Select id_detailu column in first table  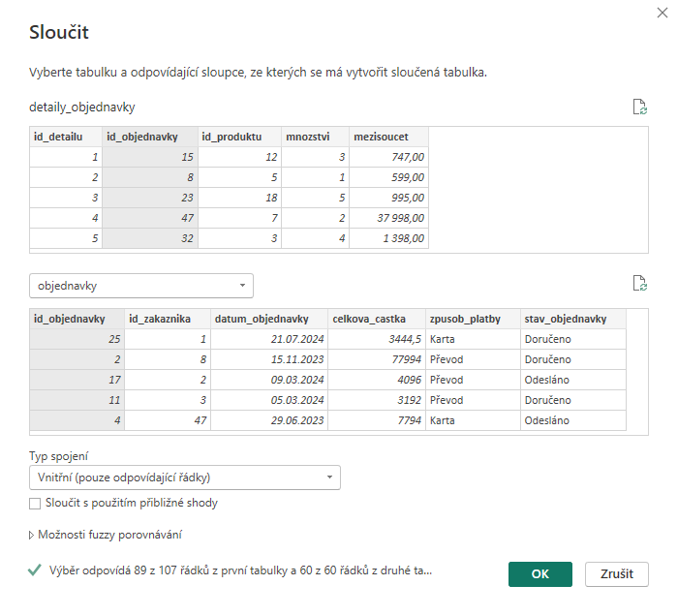pos(65,138)
